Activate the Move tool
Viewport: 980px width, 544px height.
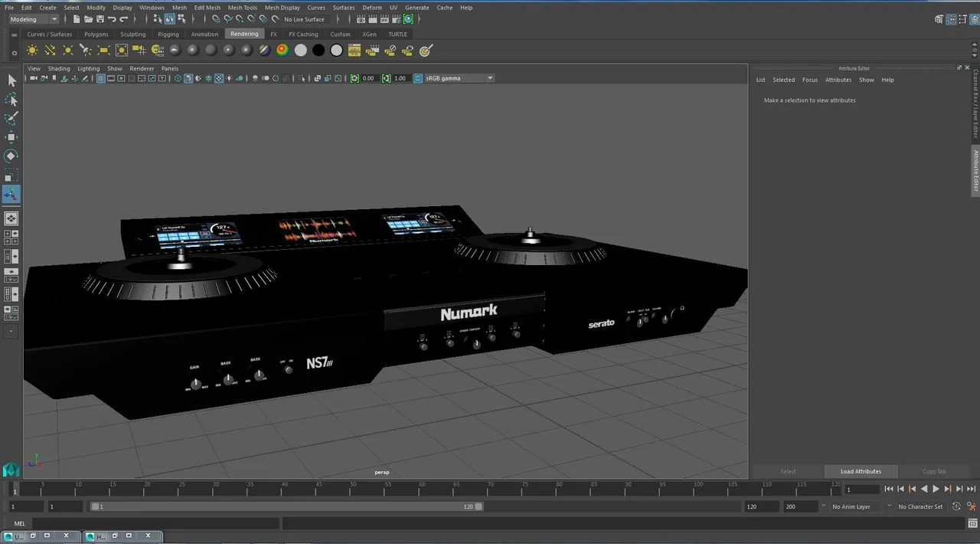[x=11, y=137]
